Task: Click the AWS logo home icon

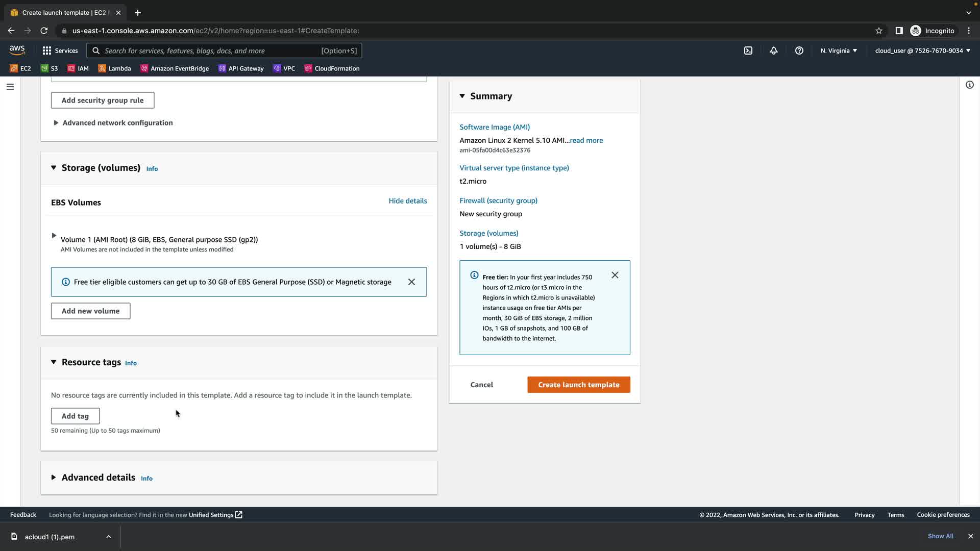Action: (17, 50)
